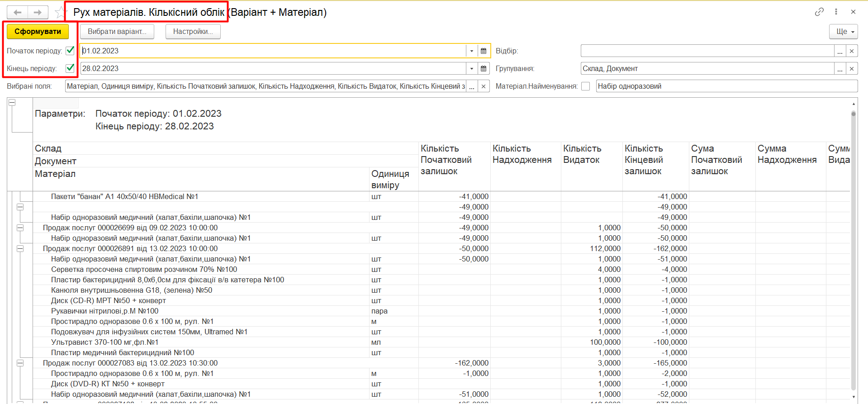Screen dimensions: 868x404
Task: Open the three-dot options menu
Action: pos(836,12)
